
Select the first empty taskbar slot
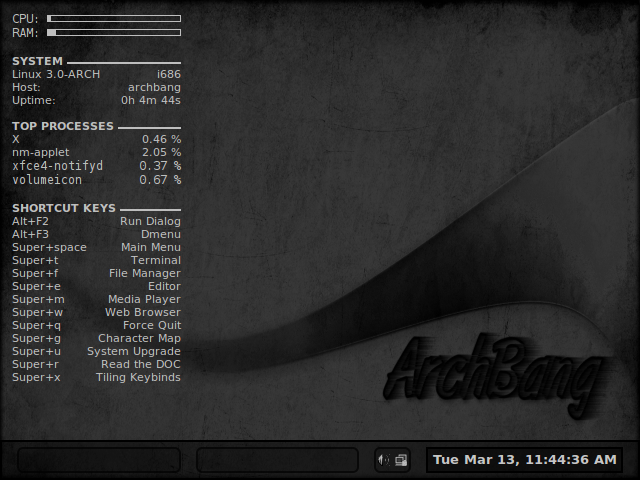click(99, 460)
